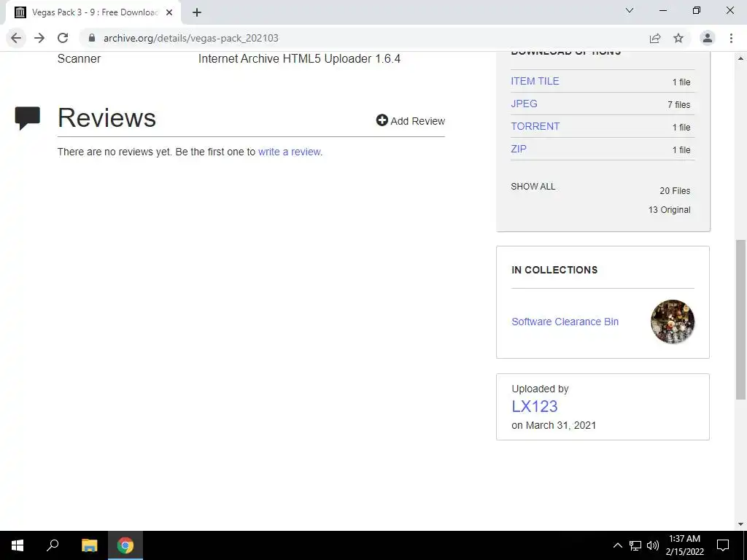
Task: Click the '7 files' JPEG count
Action: tap(678, 105)
